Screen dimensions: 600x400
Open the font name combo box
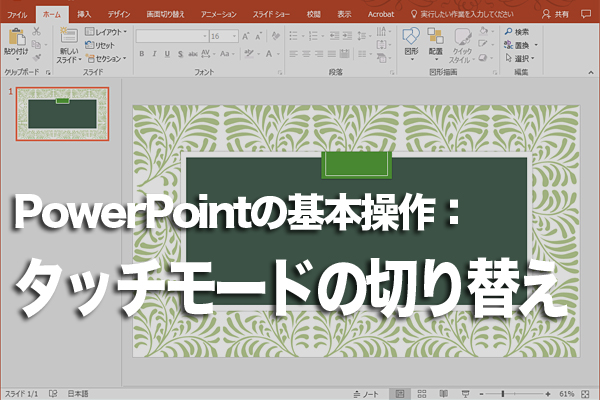(x=172, y=36)
